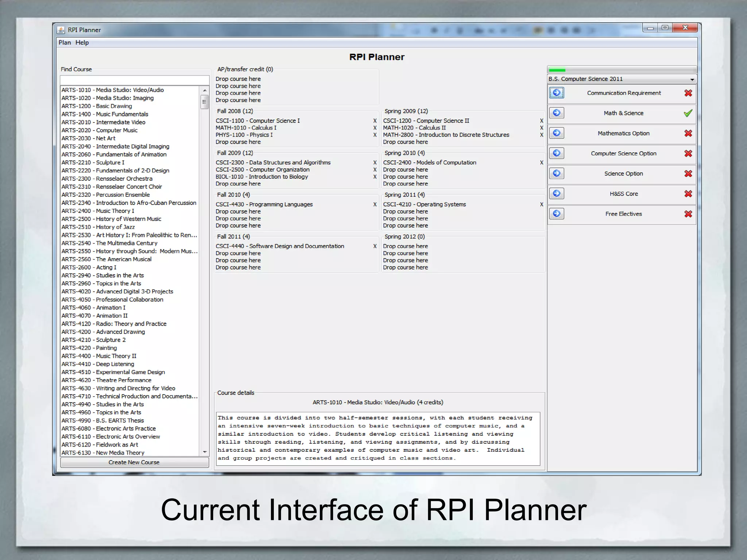Click the arrow icon beside Free Electives
Screen dimensions: 747x560
pos(557,214)
